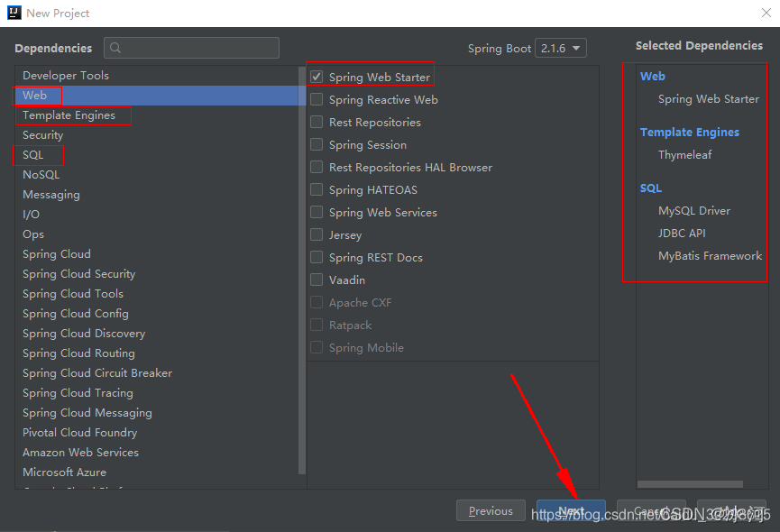
Task: Select MySQL Driver in Selected Dependencies
Action: [694, 211]
